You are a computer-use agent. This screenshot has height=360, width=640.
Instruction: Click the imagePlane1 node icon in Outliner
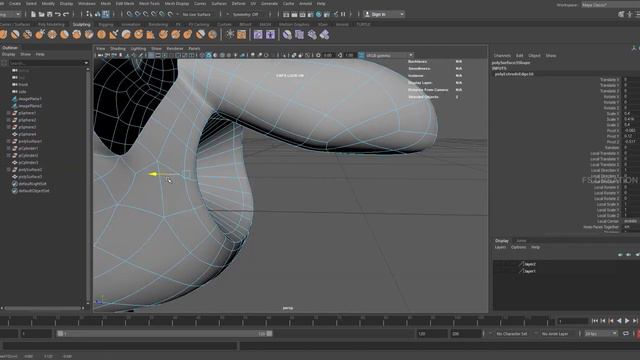pyautogui.click(x=15, y=99)
